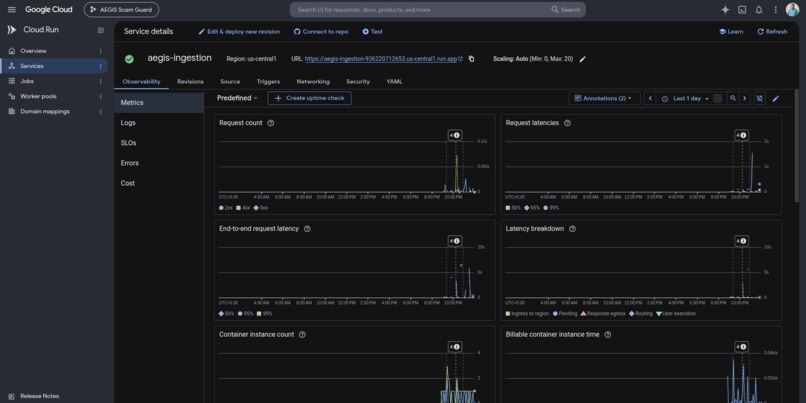Viewport: 806px width, 403px height.
Task: Switch to the Networking tab
Action: (x=313, y=82)
